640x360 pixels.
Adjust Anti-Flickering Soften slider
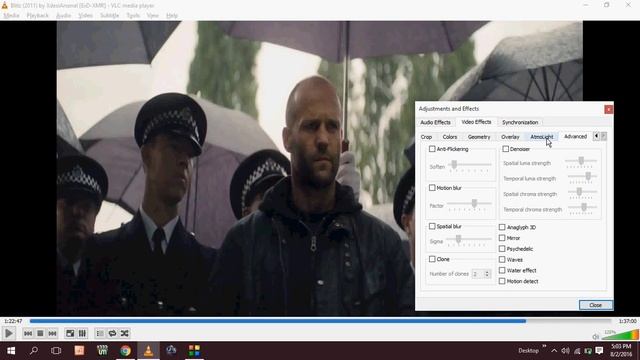[x=469, y=165]
